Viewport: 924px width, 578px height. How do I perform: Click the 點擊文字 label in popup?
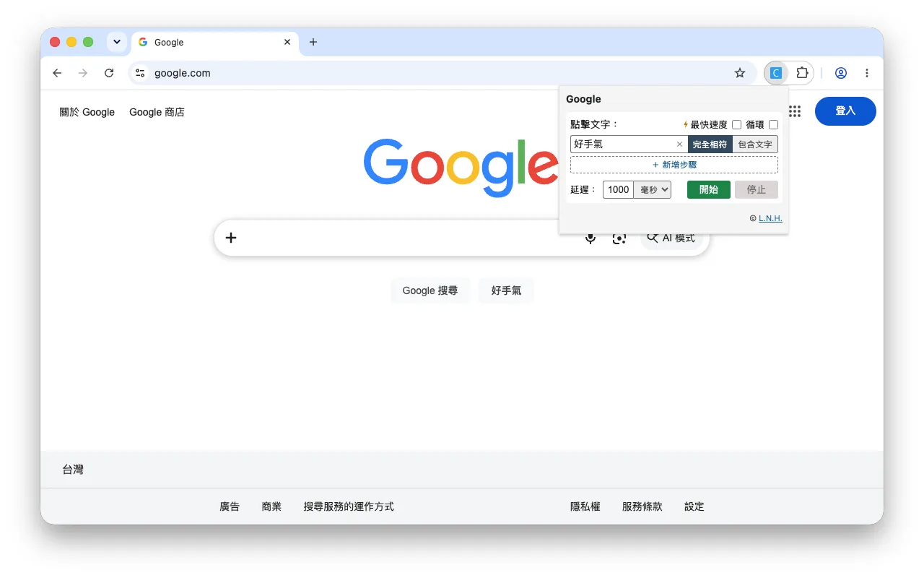[x=594, y=124]
